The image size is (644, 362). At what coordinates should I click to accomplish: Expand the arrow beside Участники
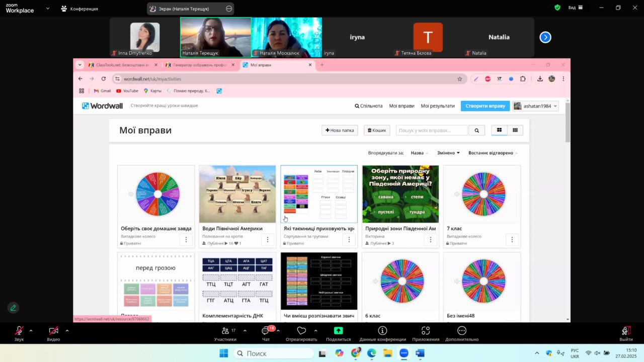[245, 331]
